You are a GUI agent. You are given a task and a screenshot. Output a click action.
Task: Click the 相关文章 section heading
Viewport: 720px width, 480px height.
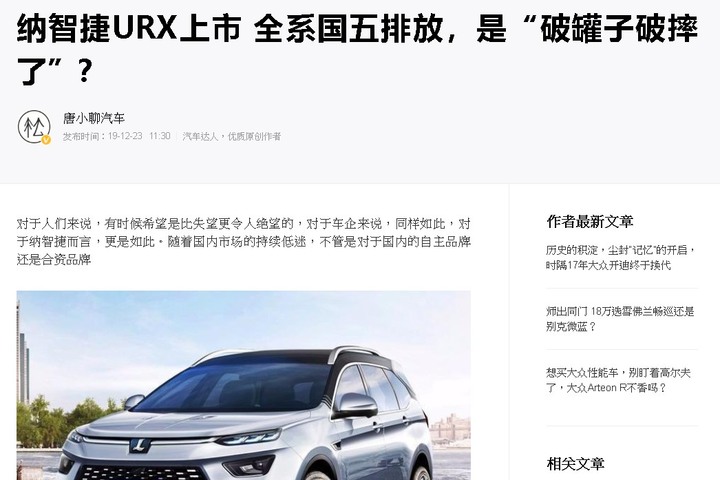tap(575, 463)
